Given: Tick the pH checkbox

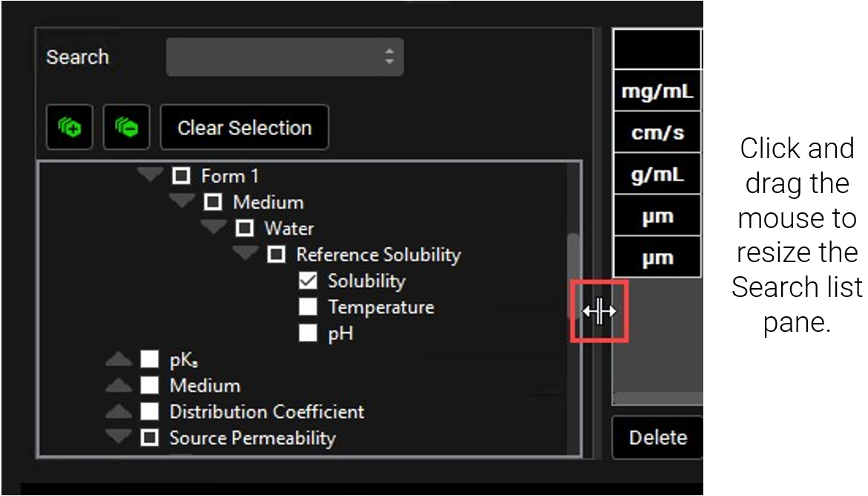Looking at the screenshot, I should pos(308,333).
